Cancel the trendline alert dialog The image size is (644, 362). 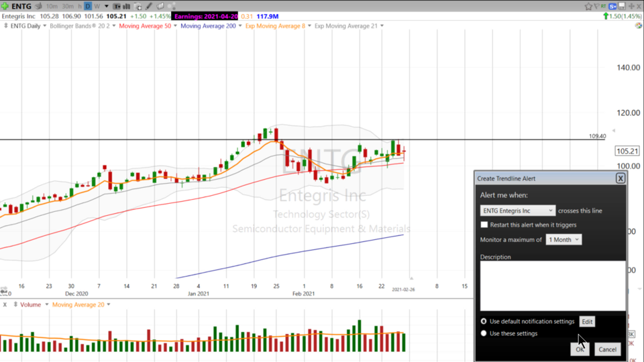608,349
